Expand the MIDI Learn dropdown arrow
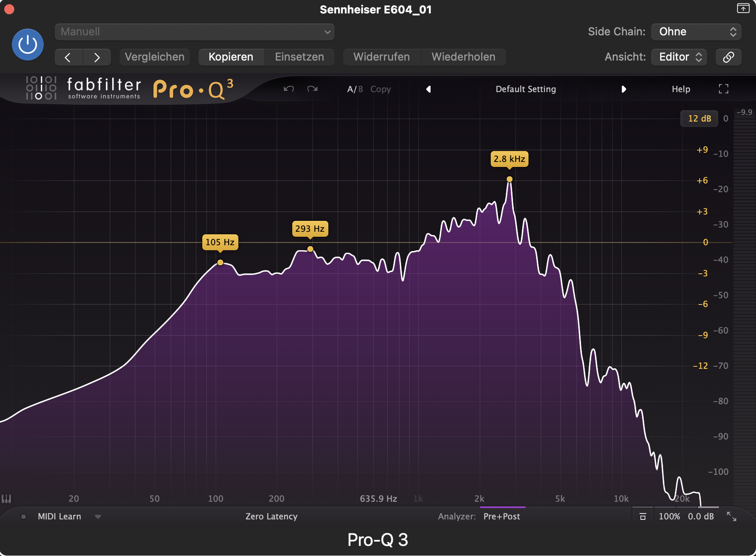756x556 pixels. [x=98, y=517]
